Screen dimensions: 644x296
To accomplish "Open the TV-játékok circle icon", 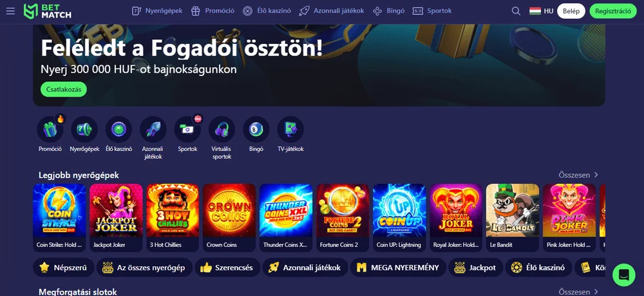I will click(x=290, y=130).
